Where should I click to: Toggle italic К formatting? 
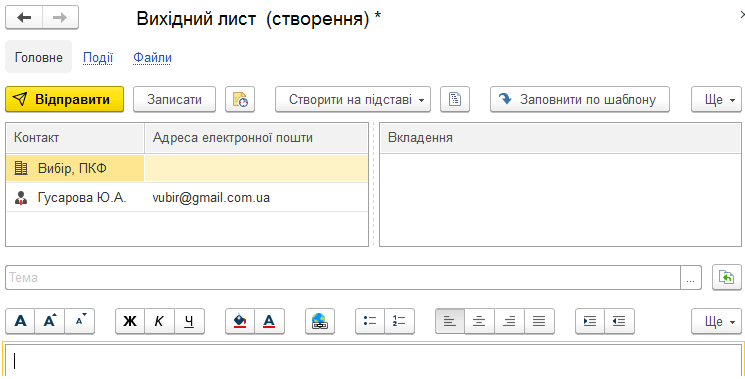[x=160, y=322]
